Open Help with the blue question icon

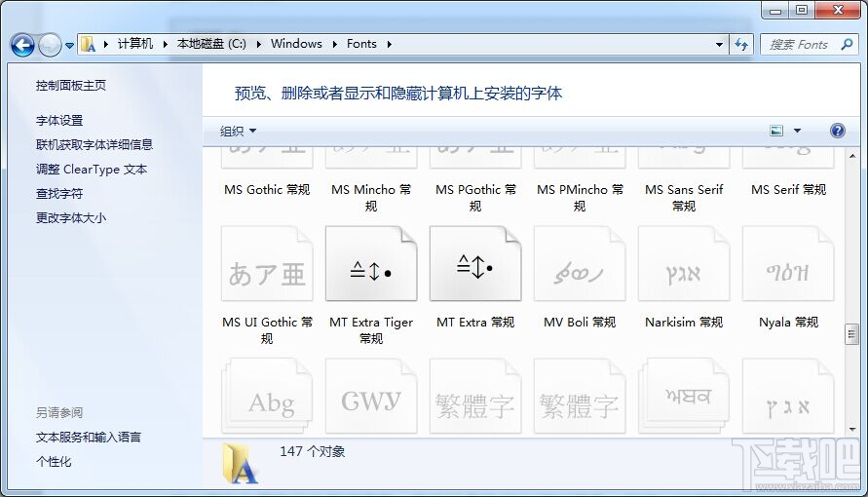click(x=838, y=131)
